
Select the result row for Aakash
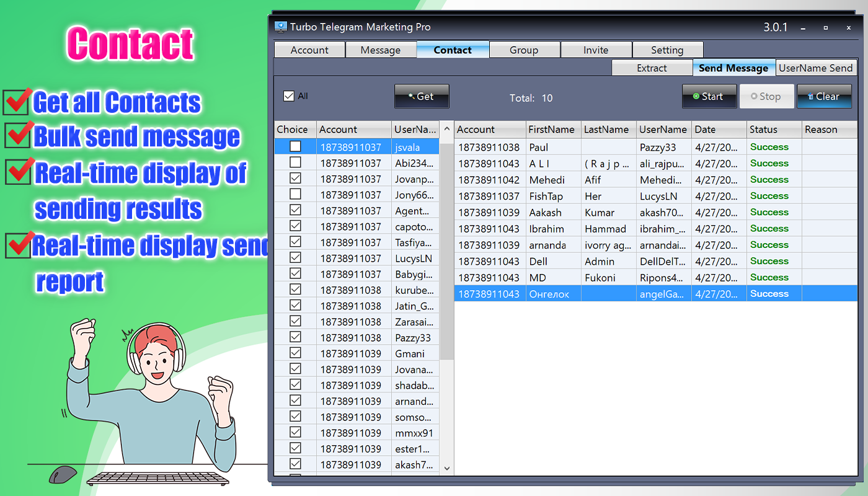pyautogui.click(x=656, y=213)
